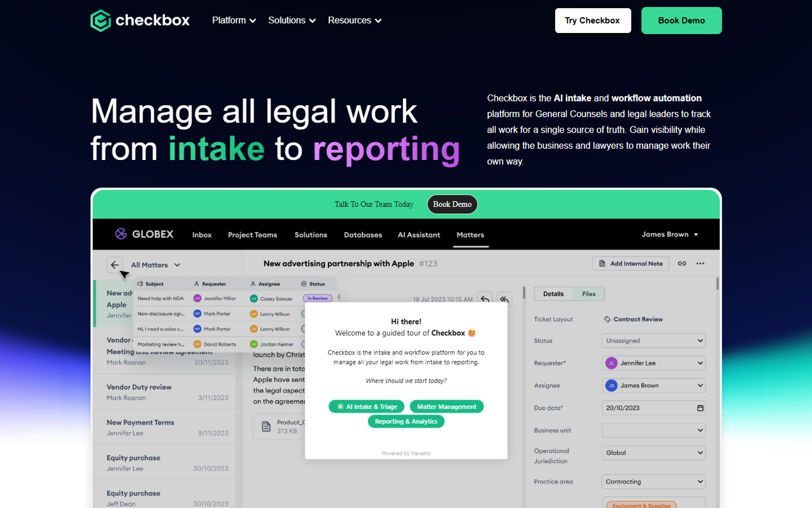
Task: Open the Requester Jennifer Lee dropdown
Action: [654, 363]
